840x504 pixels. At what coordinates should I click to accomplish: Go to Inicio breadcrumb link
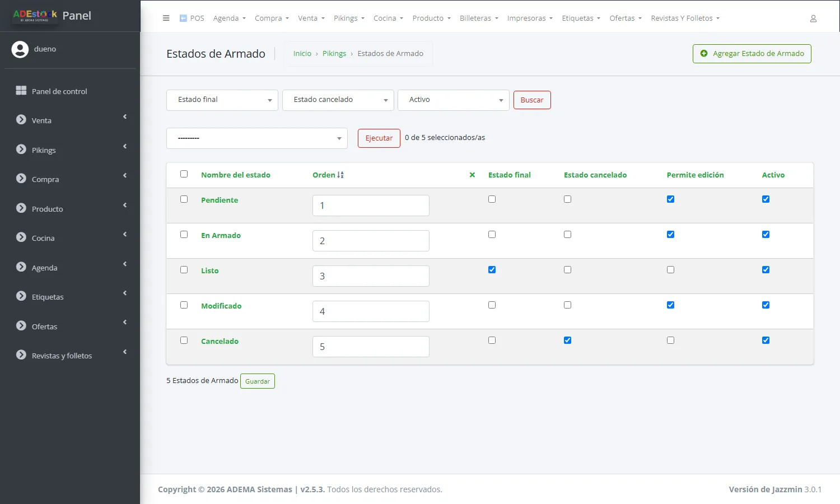tap(302, 54)
